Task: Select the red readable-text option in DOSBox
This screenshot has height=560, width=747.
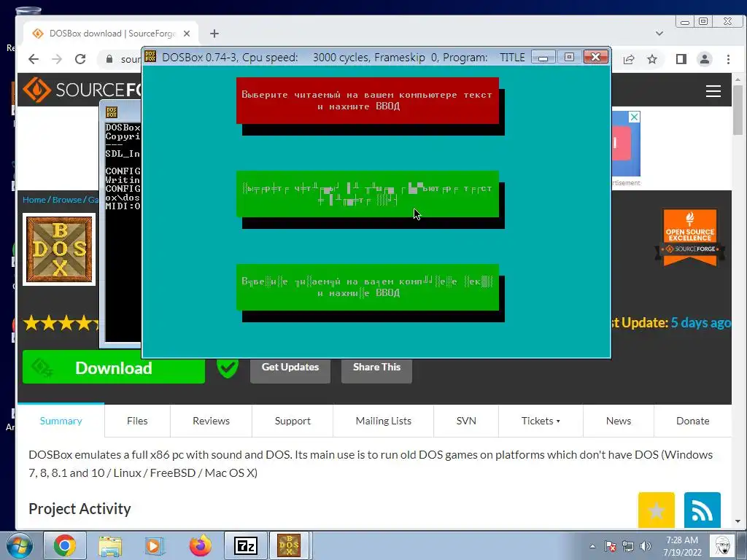Action: click(368, 101)
